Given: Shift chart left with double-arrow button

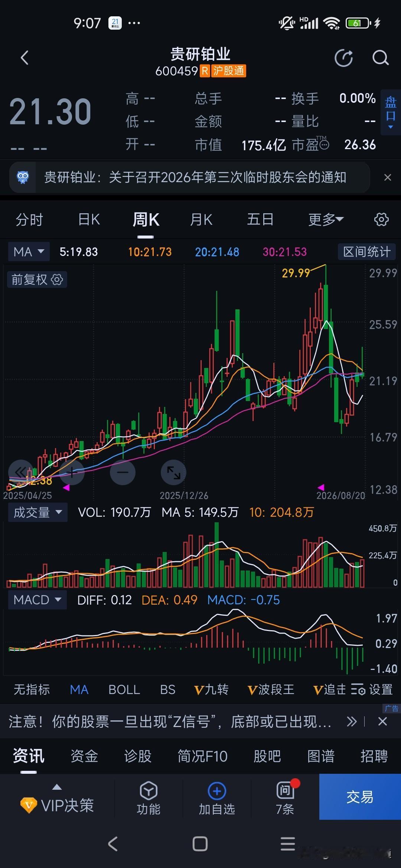Looking at the screenshot, I should pos(21,472).
